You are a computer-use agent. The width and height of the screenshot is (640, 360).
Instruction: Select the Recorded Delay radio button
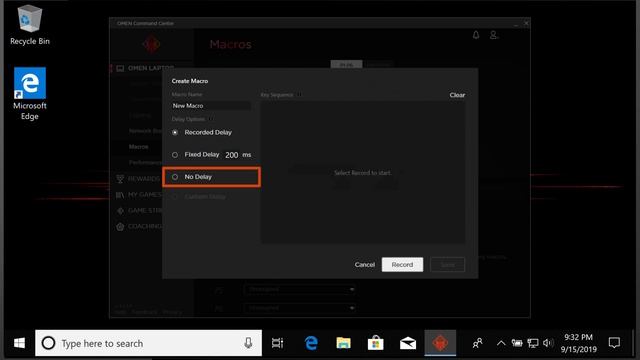[175, 132]
